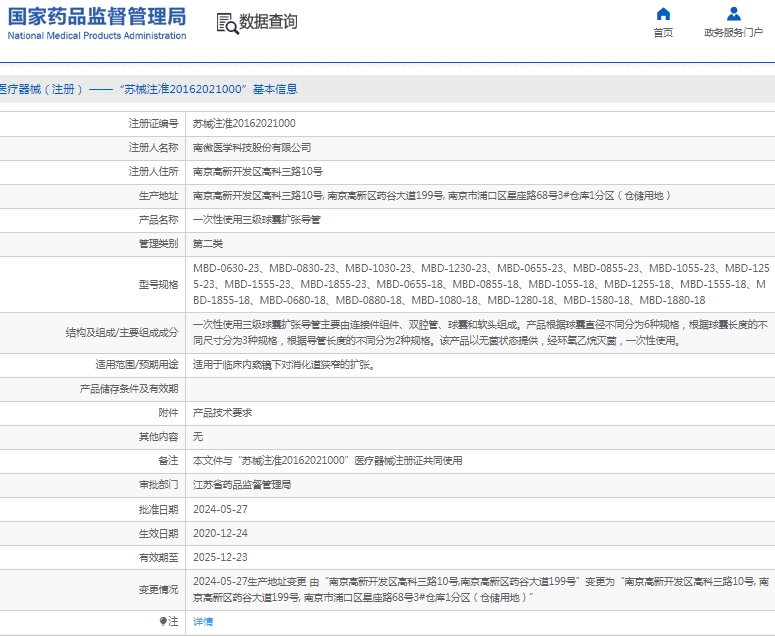Screen dimensions: 775x637
Task: Click the 政务服务门户 text link
Action: (x=733, y=33)
